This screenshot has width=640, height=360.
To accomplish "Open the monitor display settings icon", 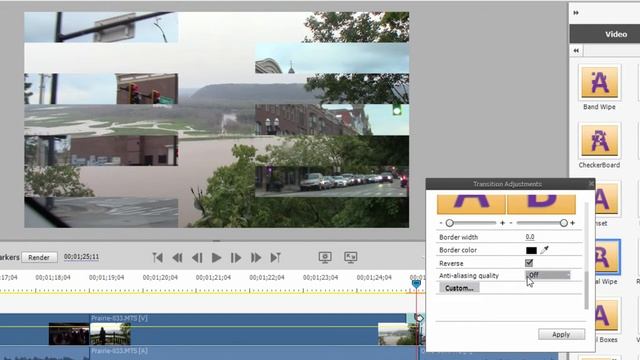I will tap(325, 257).
